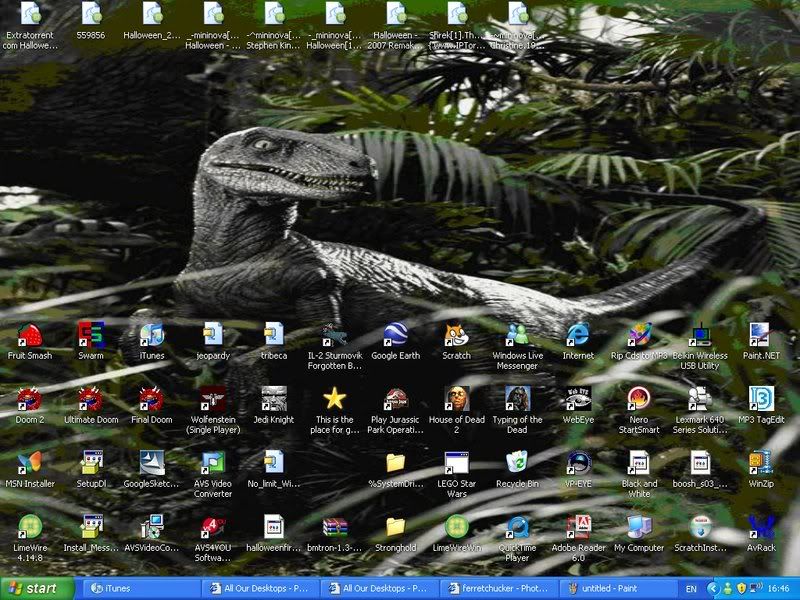
Task: Open the %SystemDri... folder
Action: pos(395,463)
